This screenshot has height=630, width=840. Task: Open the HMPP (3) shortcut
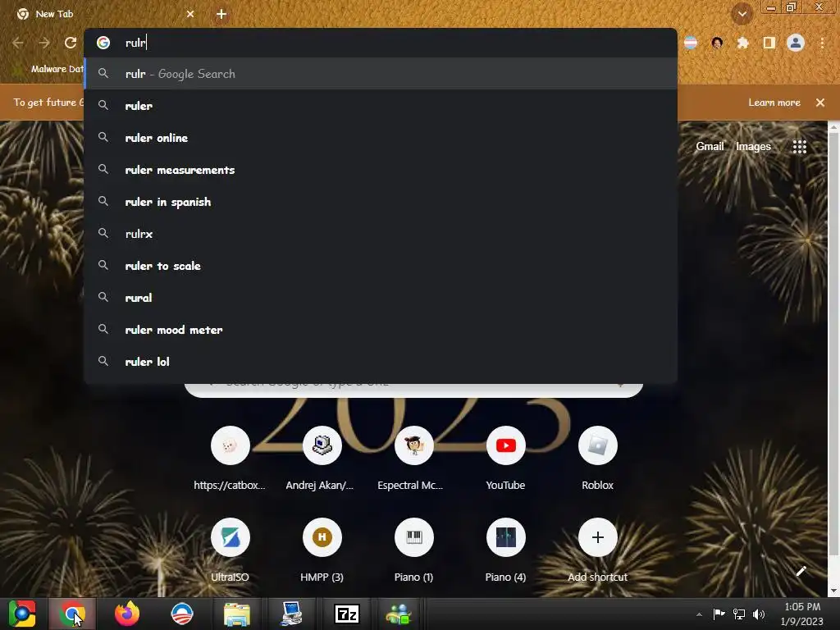(x=322, y=550)
